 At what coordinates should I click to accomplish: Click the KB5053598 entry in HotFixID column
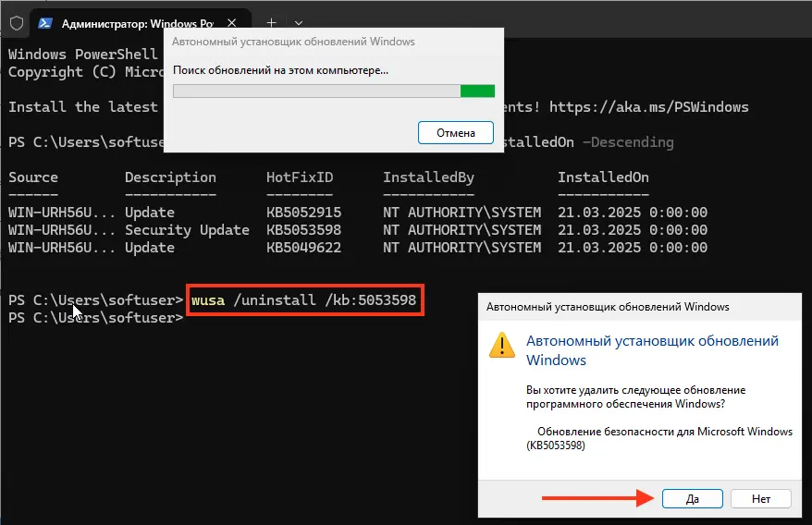(x=306, y=230)
